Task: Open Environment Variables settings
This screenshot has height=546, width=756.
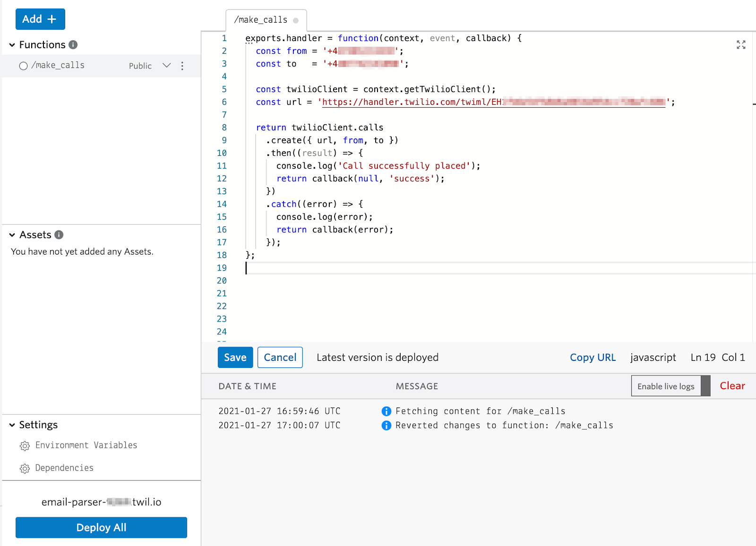Action: (x=86, y=445)
